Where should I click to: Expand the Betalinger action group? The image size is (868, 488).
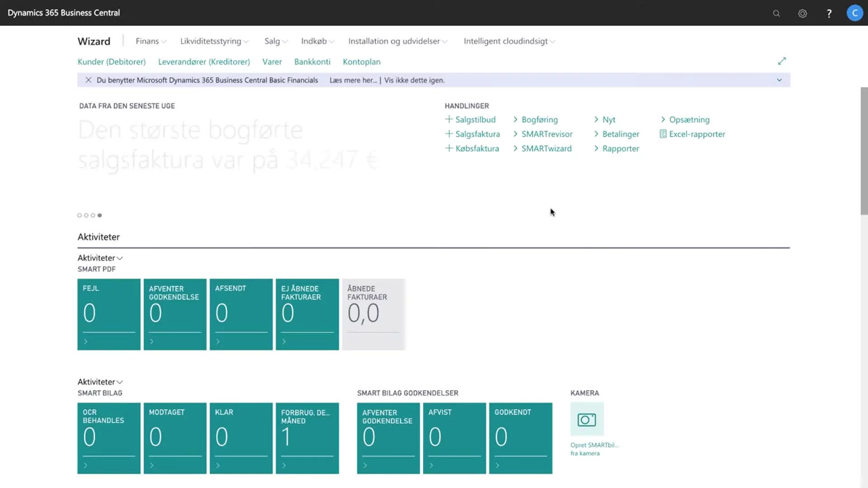click(617, 134)
